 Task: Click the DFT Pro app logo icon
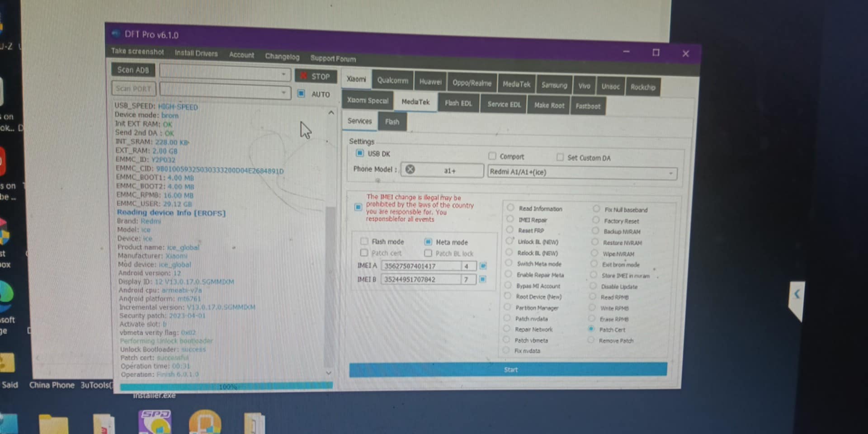coord(116,33)
